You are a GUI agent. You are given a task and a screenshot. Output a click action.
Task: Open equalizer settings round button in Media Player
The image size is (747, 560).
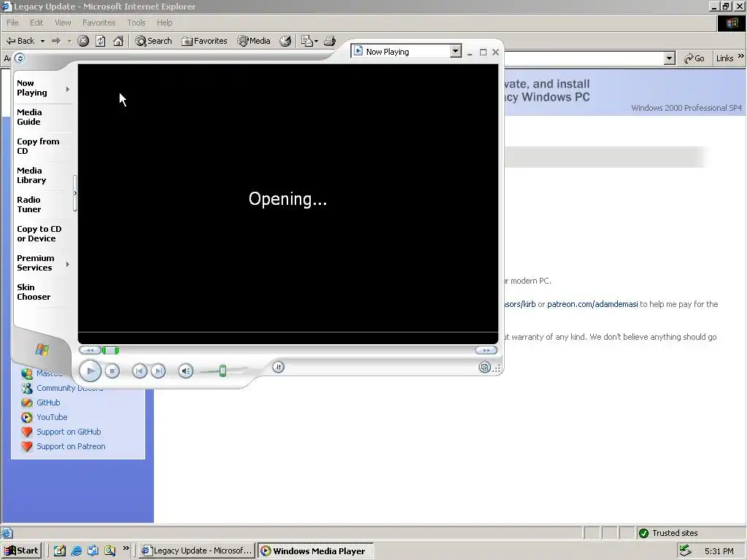click(278, 367)
